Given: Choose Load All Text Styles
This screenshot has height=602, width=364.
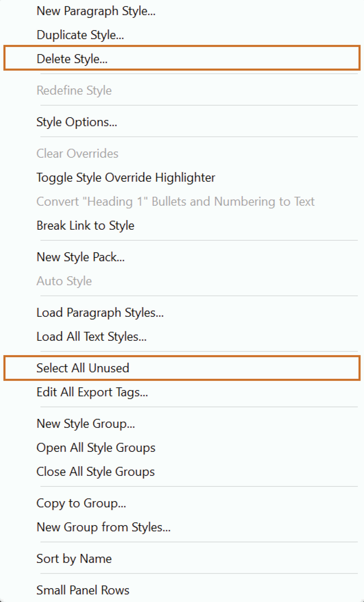Looking at the screenshot, I should pos(91,336).
